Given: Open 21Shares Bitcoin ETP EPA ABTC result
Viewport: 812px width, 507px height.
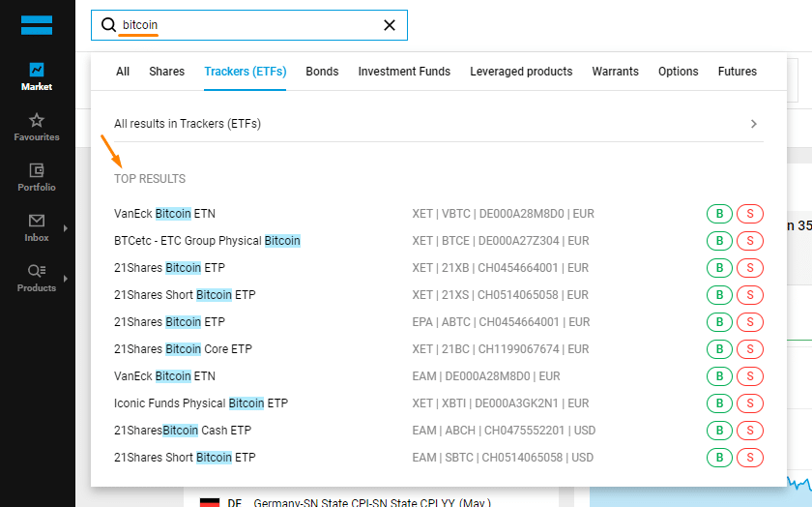Looking at the screenshot, I should point(169,322).
